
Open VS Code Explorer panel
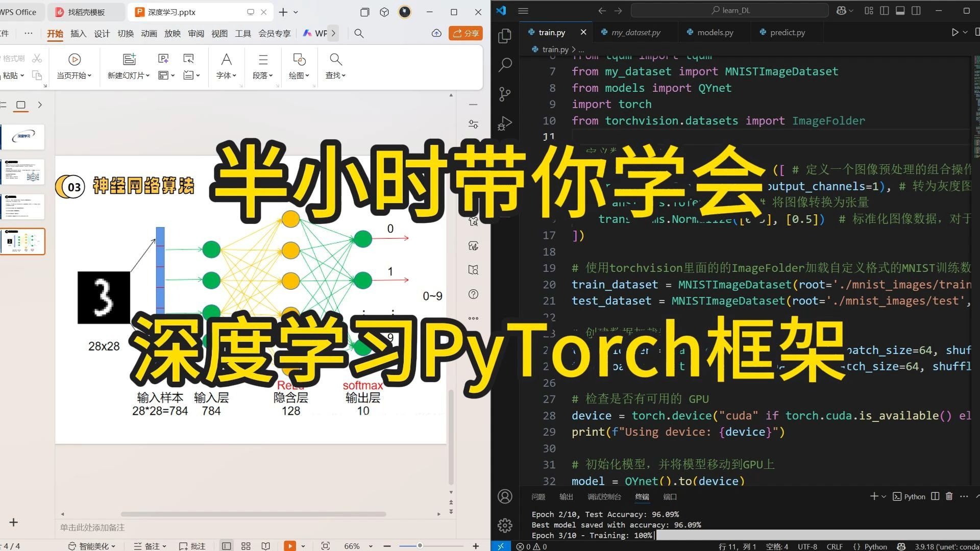click(505, 36)
